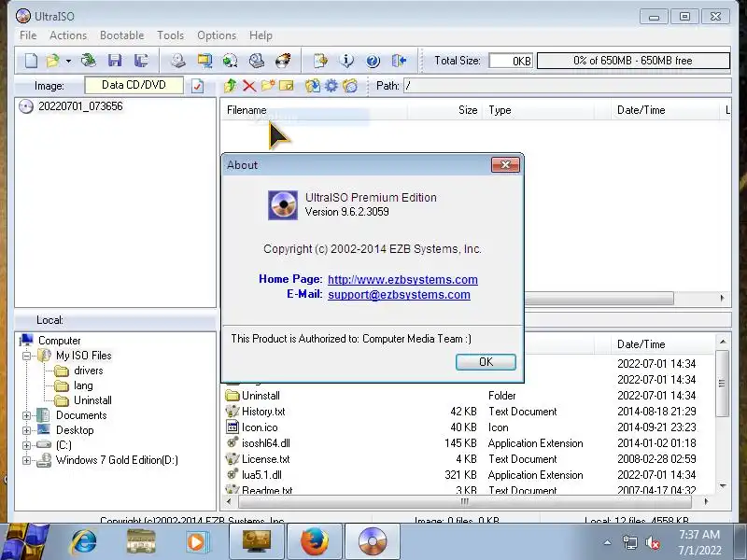Expand the (C:) drive node

27,446
